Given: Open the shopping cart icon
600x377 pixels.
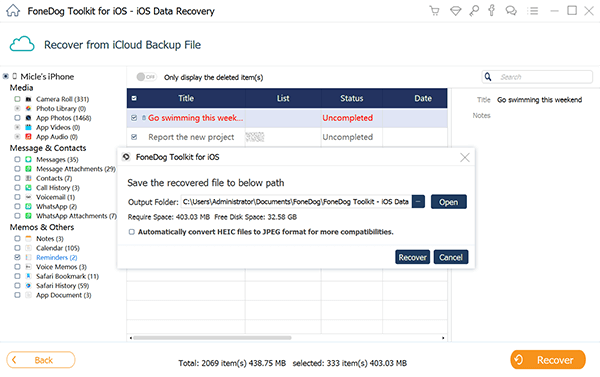Looking at the screenshot, I should [x=434, y=11].
